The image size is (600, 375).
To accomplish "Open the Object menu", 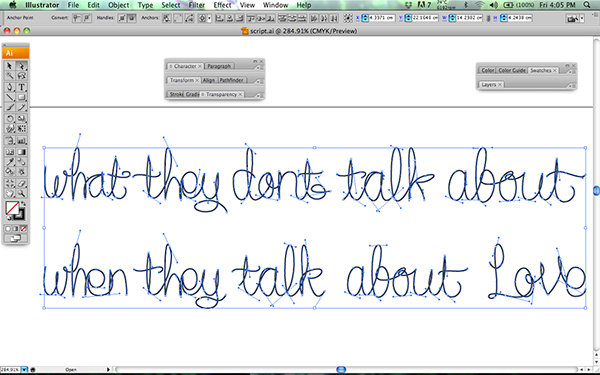I will click(119, 5).
